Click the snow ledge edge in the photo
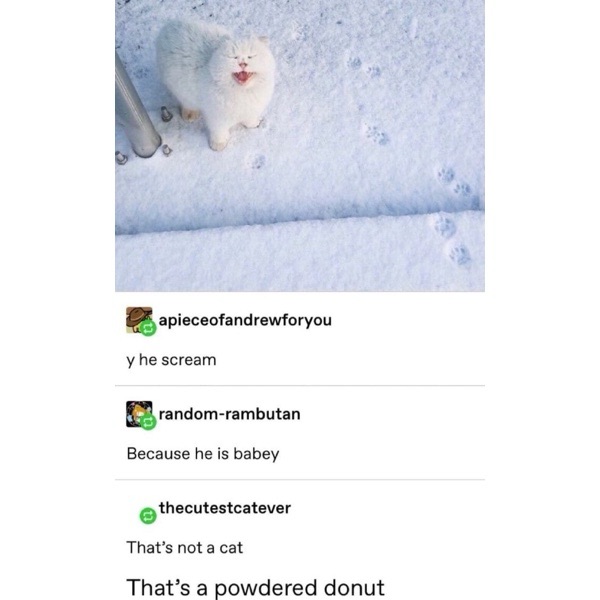The image size is (600, 600). (300, 222)
